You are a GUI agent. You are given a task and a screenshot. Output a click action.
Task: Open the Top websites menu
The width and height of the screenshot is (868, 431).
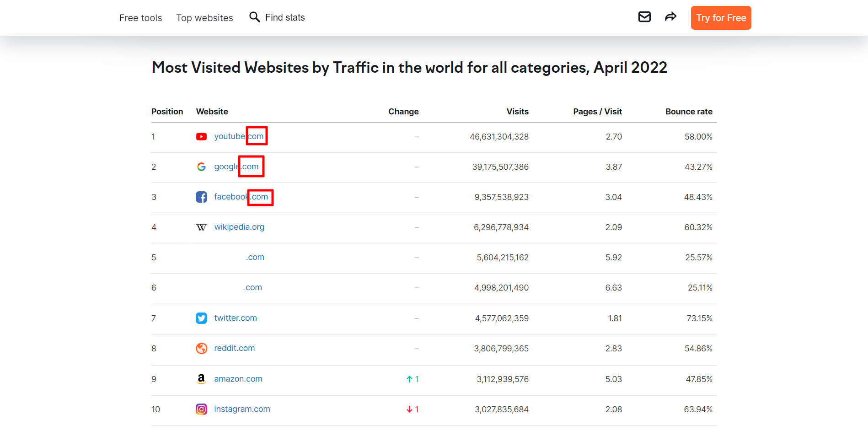[x=204, y=18]
